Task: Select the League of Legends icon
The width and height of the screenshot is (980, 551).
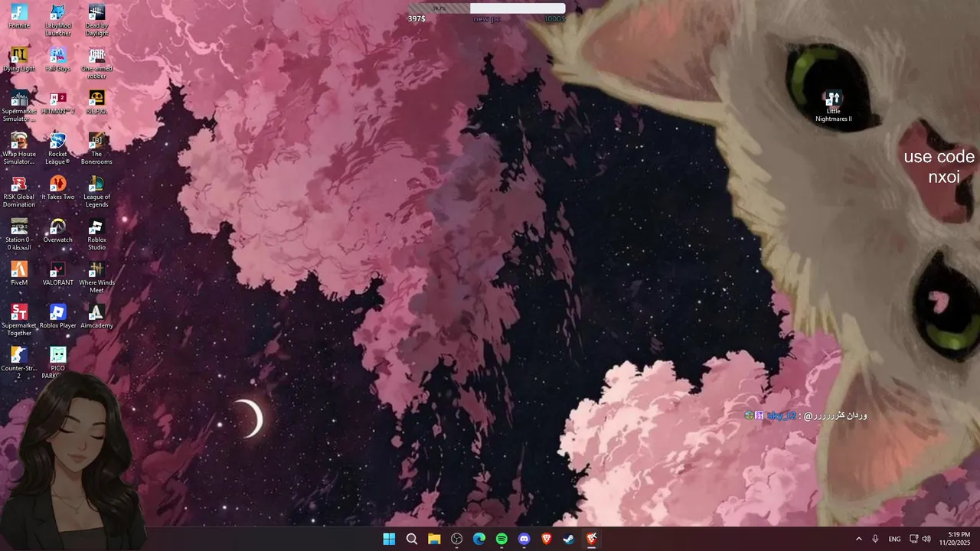Action: (x=96, y=191)
